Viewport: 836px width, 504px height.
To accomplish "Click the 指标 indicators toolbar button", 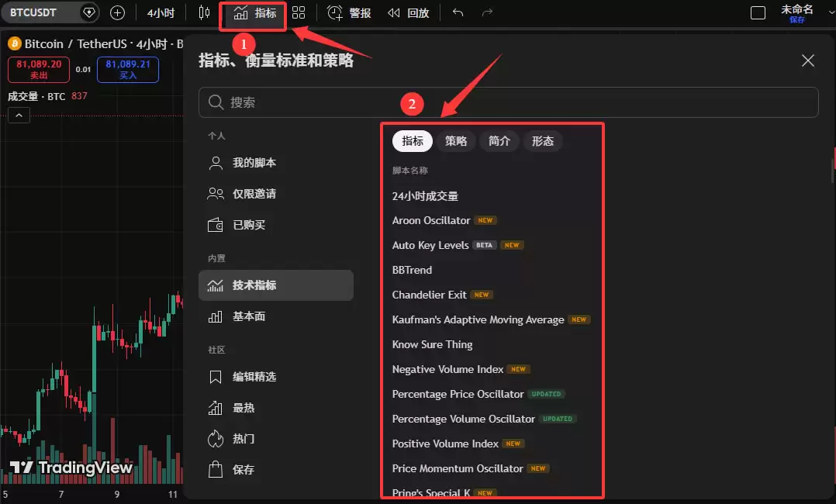I will [x=255, y=13].
